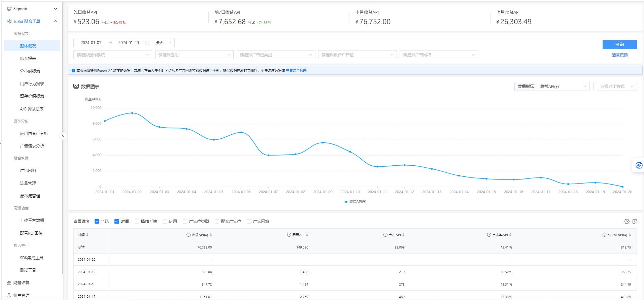Open 流量管理 in the sidebar
The width and height of the screenshot is (644, 300).
point(28,184)
